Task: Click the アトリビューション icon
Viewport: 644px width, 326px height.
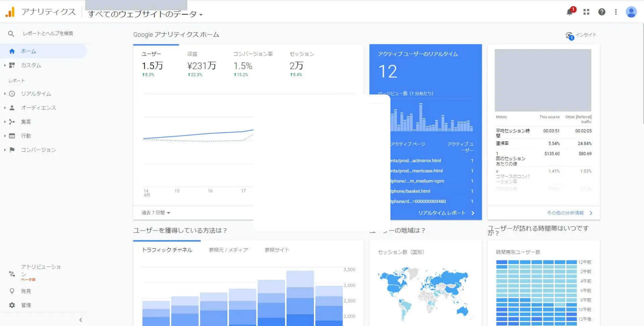Action: [x=12, y=274]
